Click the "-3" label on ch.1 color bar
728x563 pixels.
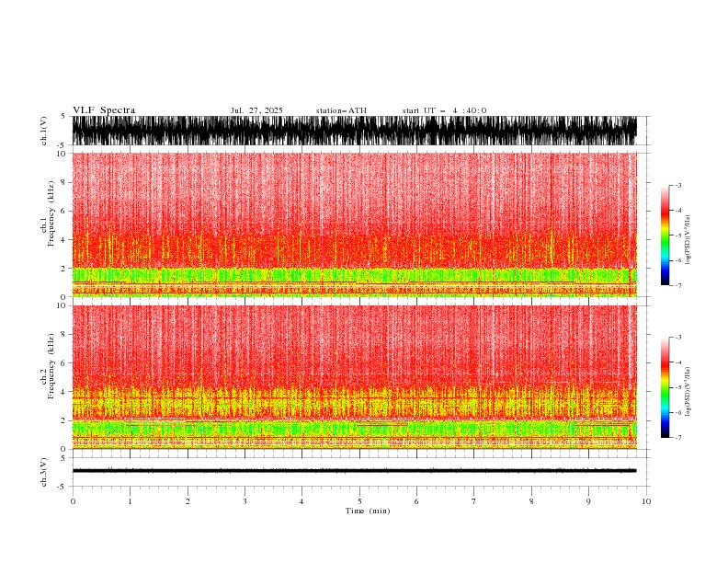pyautogui.click(x=678, y=185)
